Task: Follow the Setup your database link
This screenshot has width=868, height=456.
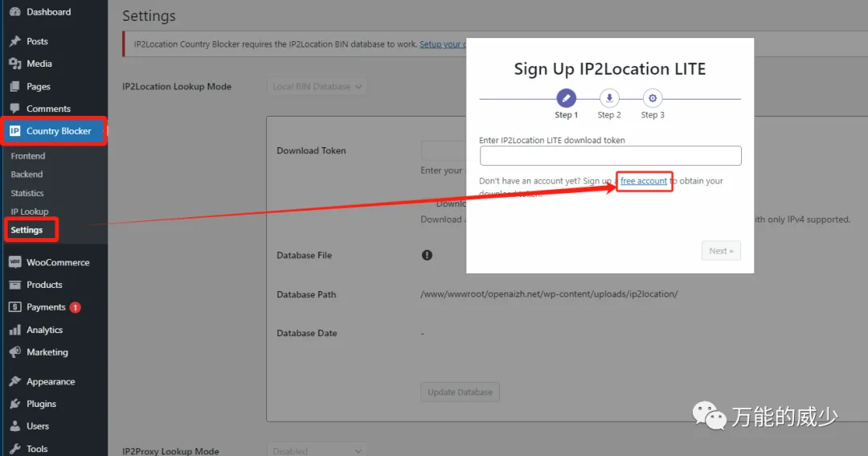Action: (442, 44)
